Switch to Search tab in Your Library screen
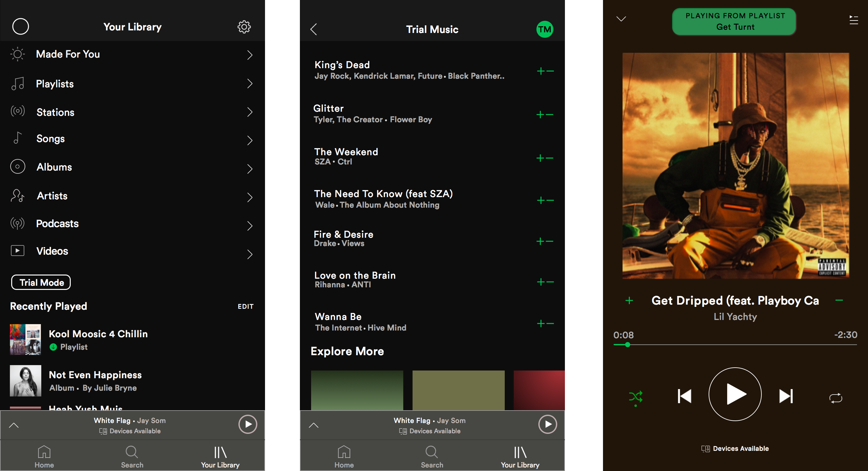Screen dimensions: 868x471 [132, 457]
